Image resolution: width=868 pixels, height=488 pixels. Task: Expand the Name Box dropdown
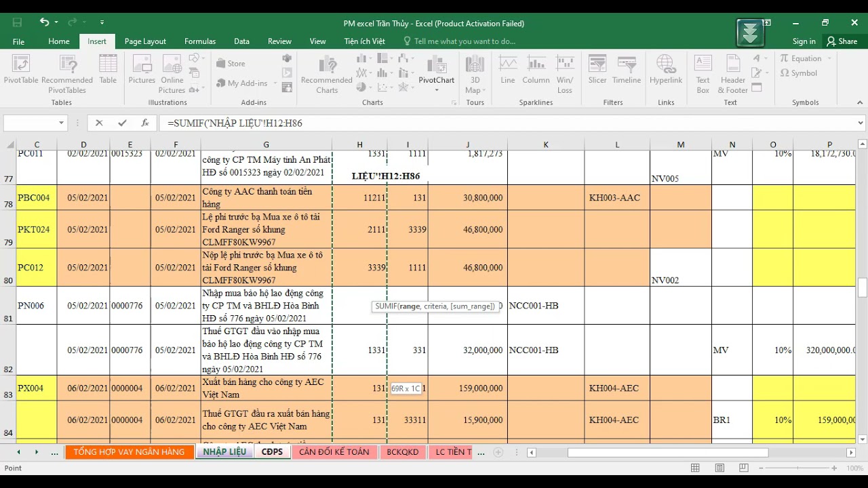click(61, 123)
